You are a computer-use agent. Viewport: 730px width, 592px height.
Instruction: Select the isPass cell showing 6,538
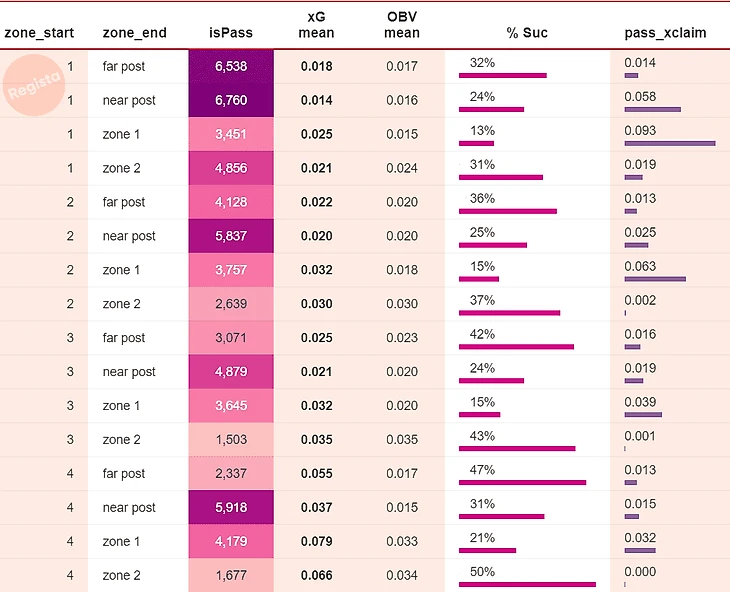[x=230, y=66]
